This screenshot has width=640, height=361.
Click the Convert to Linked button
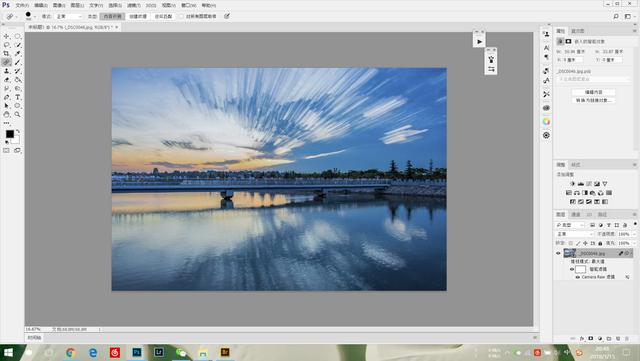click(x=593, y=100)
